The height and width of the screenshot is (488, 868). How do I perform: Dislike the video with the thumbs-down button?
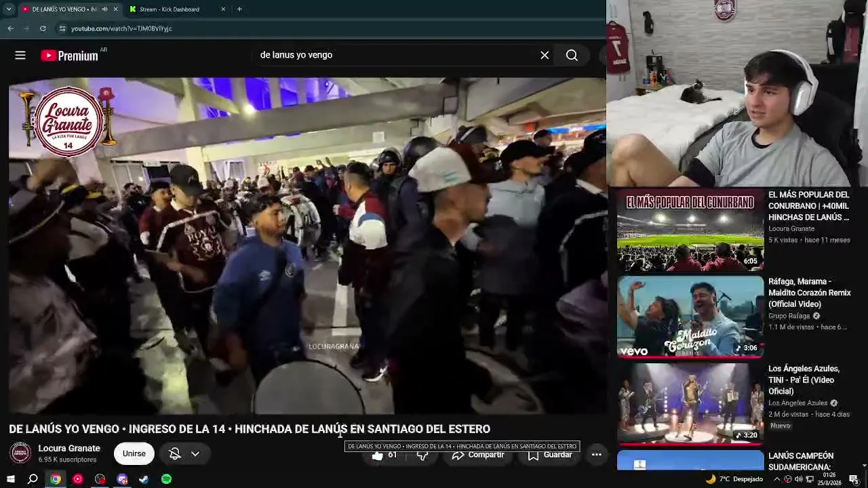coord(422,455)
